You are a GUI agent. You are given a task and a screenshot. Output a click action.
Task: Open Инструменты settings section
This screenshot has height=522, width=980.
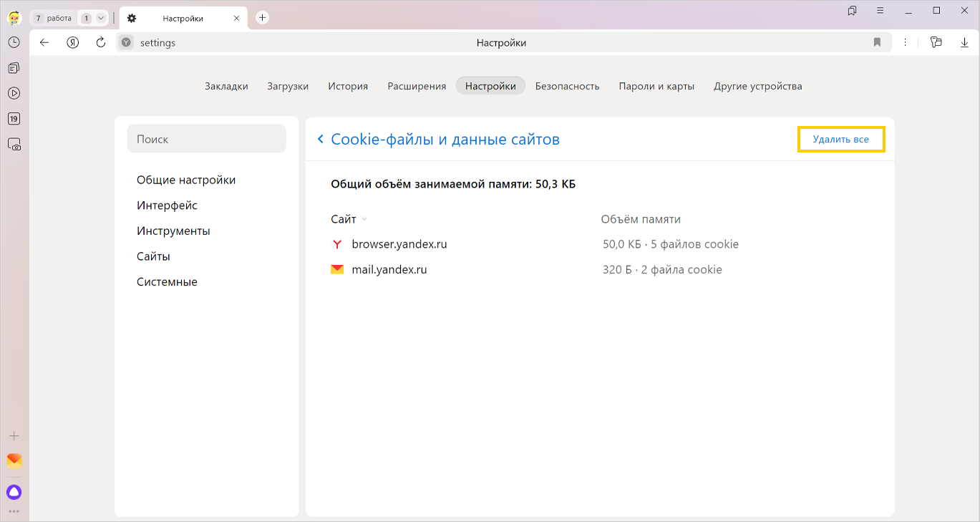[173, 231]
